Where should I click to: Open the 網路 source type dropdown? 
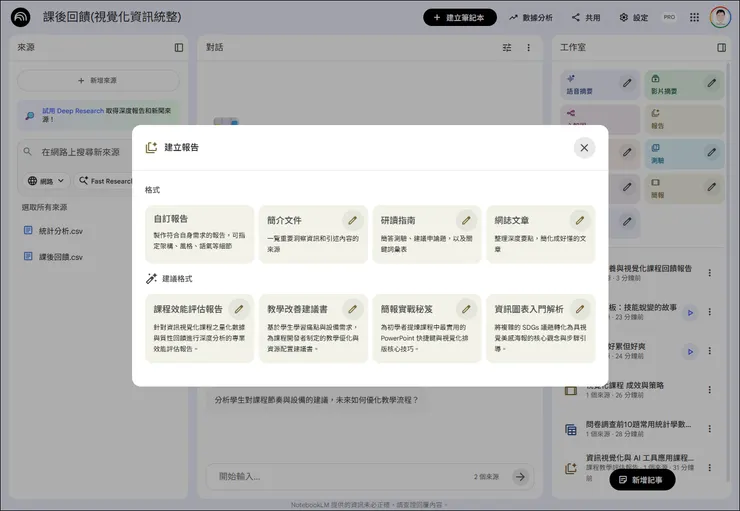click(x=46, y=181)
